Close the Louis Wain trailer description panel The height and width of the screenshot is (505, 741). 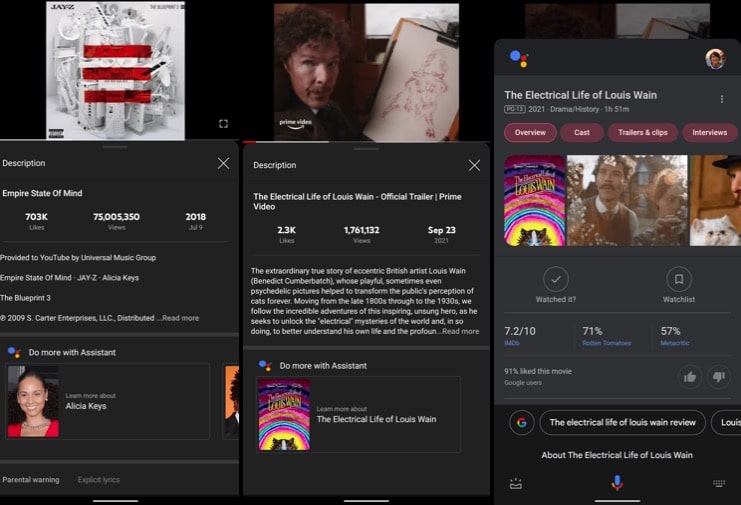pos(474,165)
